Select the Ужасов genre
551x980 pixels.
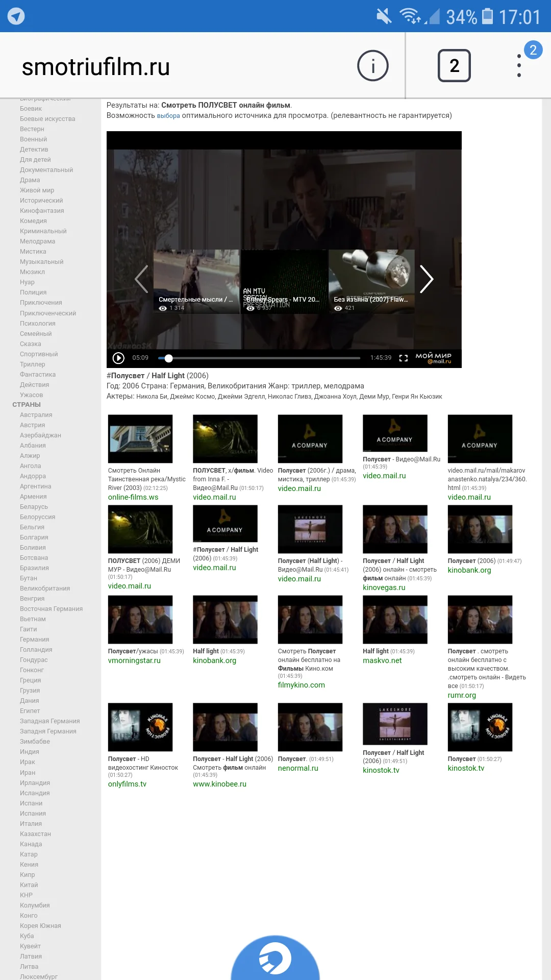32,395
